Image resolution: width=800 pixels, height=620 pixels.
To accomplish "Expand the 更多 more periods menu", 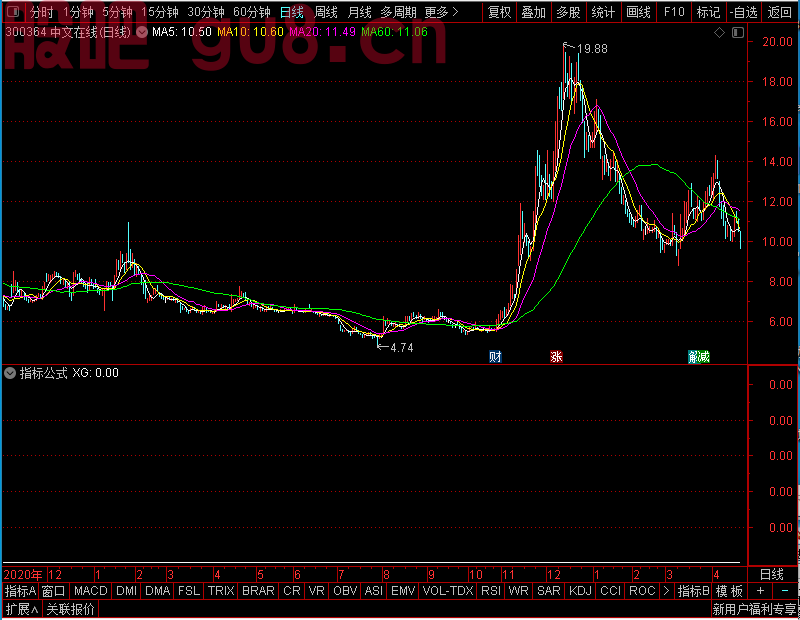I will click(x=441, y=12).
